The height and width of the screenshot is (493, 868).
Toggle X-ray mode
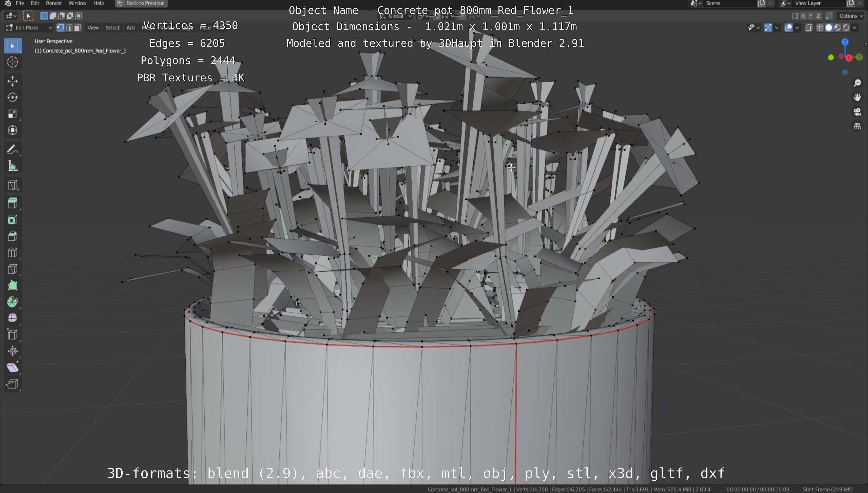point(809,28)
